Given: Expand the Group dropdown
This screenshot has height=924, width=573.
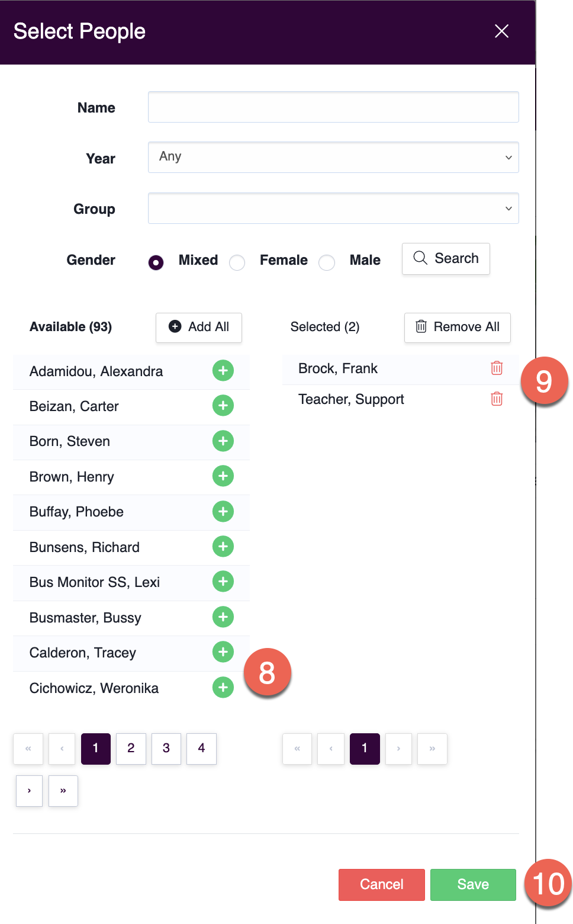Looking at the screenshot, I should tap(333, 208).
